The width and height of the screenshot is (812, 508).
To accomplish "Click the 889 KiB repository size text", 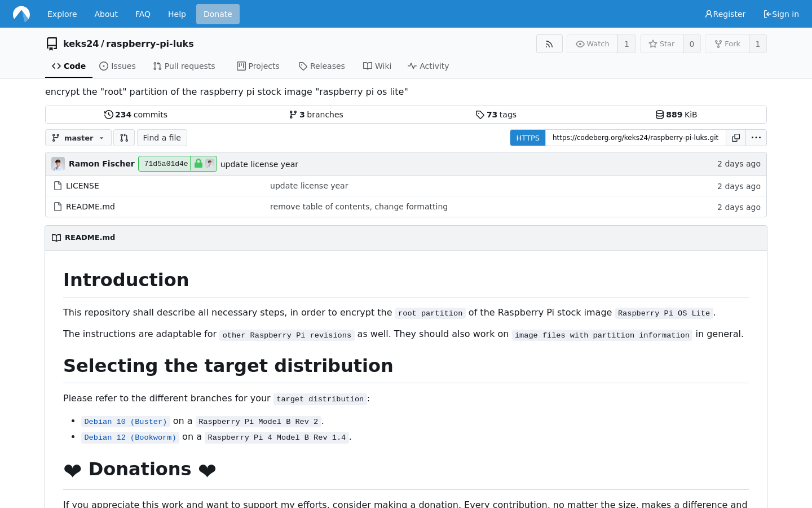I will [682, 115].
